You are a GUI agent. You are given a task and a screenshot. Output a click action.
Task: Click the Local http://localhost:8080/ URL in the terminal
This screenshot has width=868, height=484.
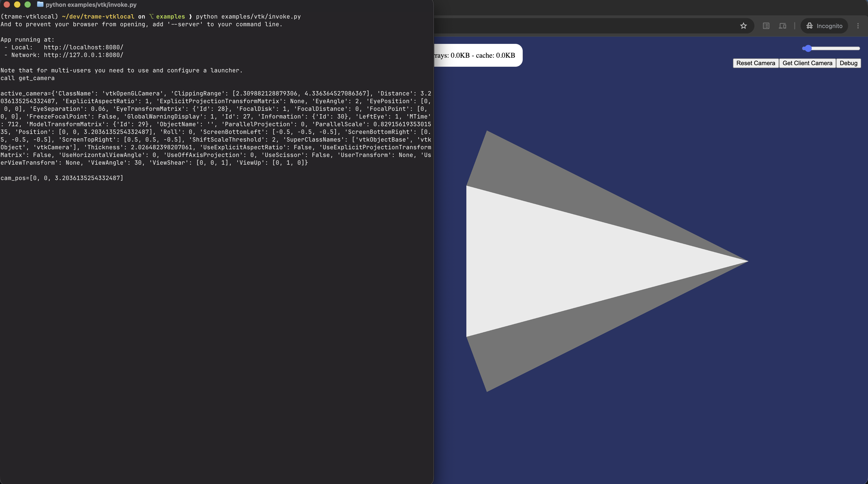[x=83, y=47]
